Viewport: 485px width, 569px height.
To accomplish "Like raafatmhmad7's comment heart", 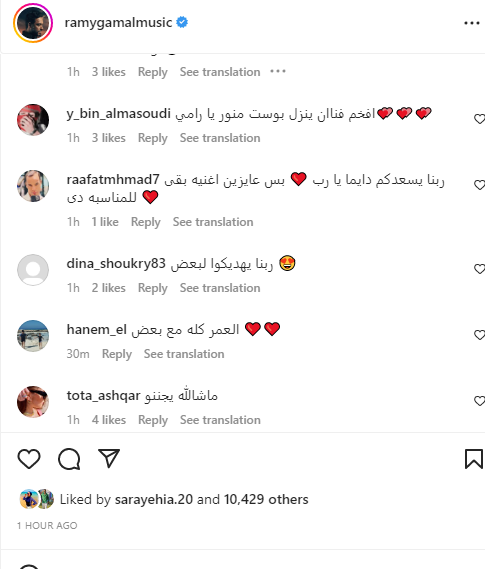I will pos(479,185).
